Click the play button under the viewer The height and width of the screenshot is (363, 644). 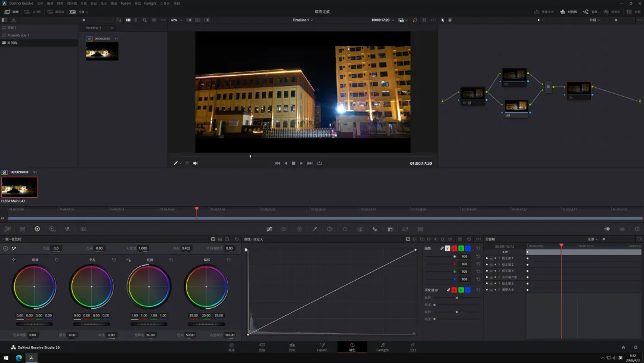[x=301, y=163]
